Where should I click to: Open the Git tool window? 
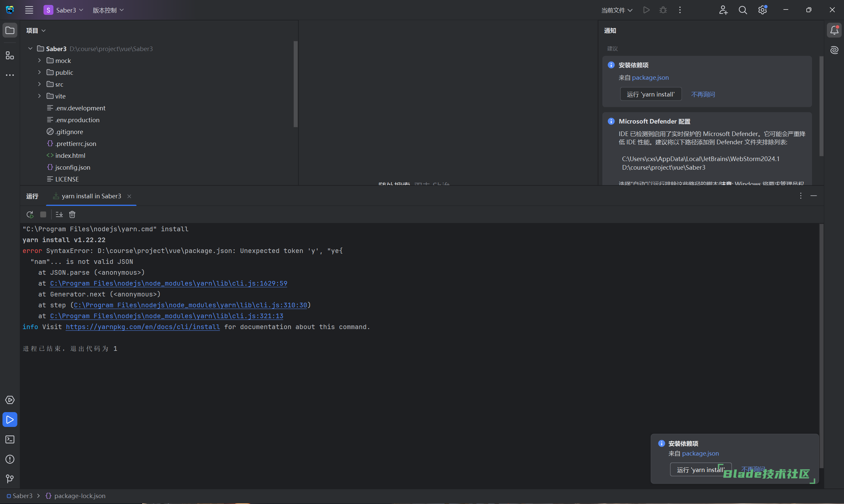[x=10, y=479]
